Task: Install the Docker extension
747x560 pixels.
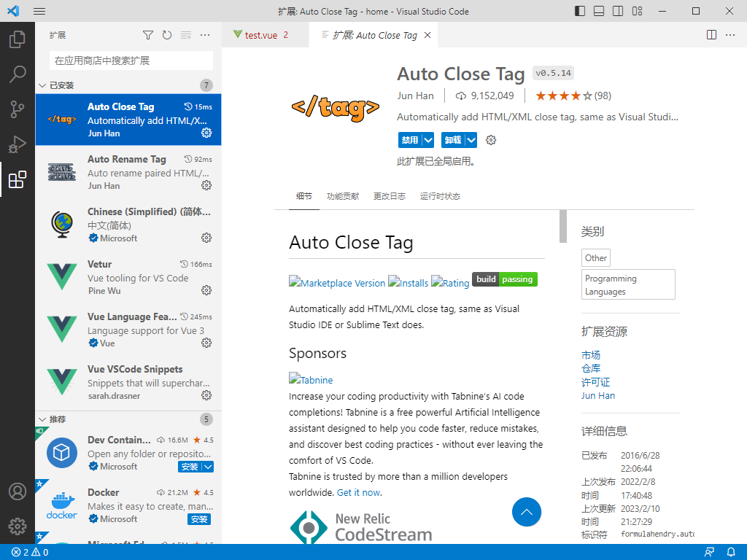Action: click(199, 519)
